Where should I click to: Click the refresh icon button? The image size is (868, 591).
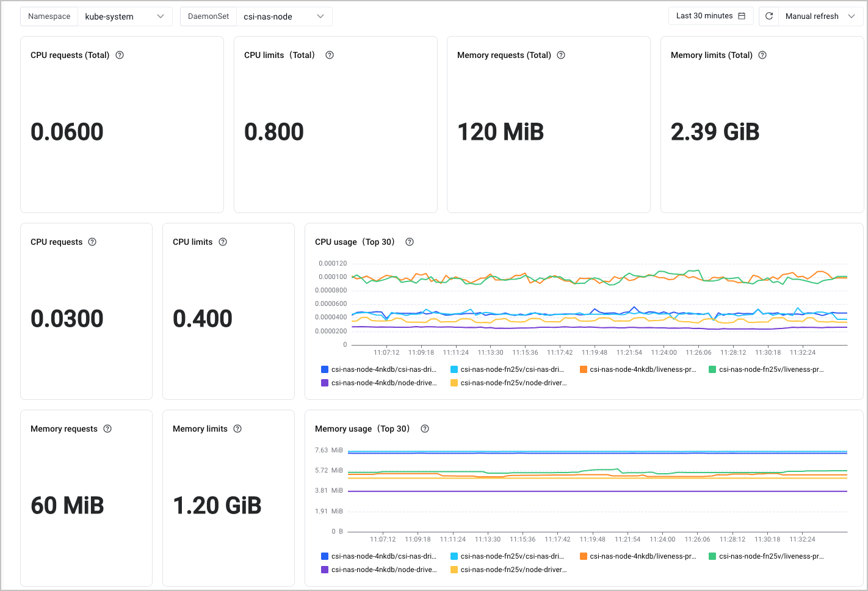pyautogui.click(x=769, y=16)
